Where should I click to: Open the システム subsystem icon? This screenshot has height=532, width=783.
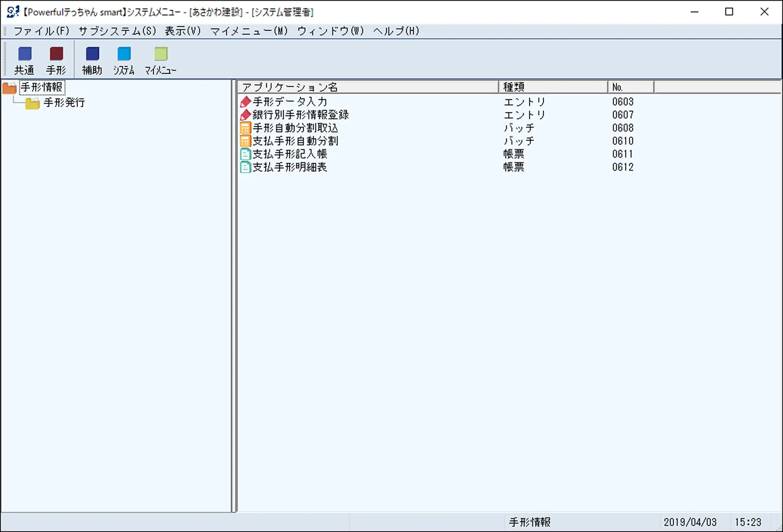(124, 60)
